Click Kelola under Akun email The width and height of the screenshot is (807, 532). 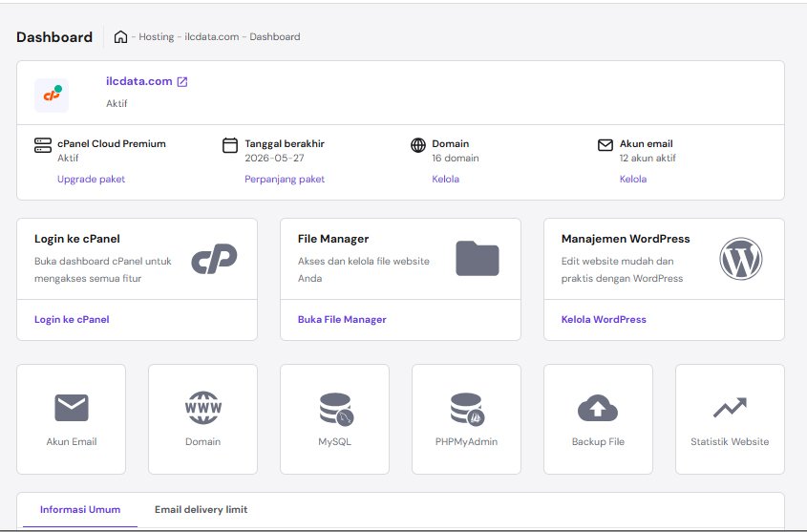(x=632, y=179)
